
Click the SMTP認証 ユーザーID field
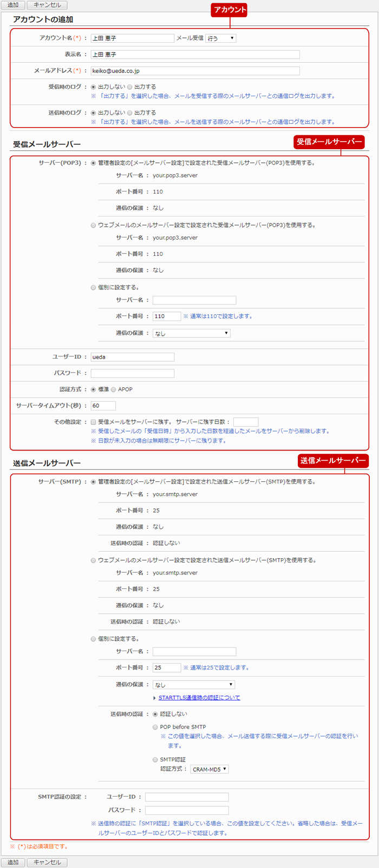[187, 797]
